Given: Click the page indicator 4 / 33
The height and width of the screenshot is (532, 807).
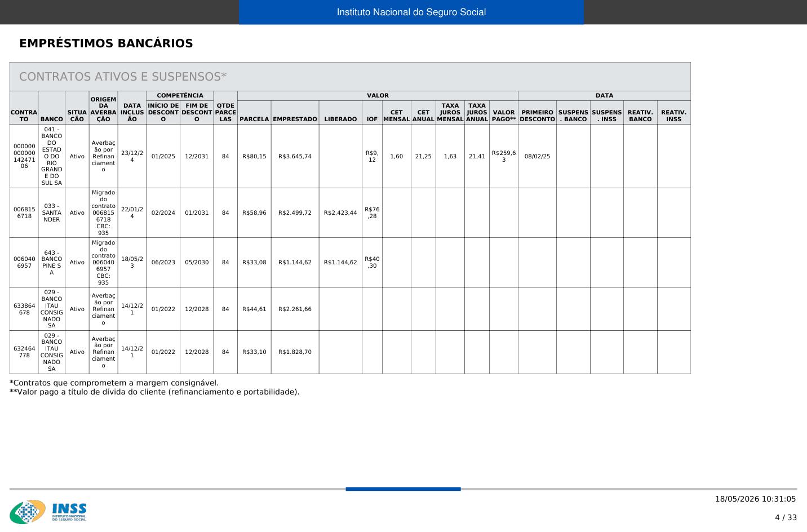Looking at the screenshot, I should click(x=786, y=517).
